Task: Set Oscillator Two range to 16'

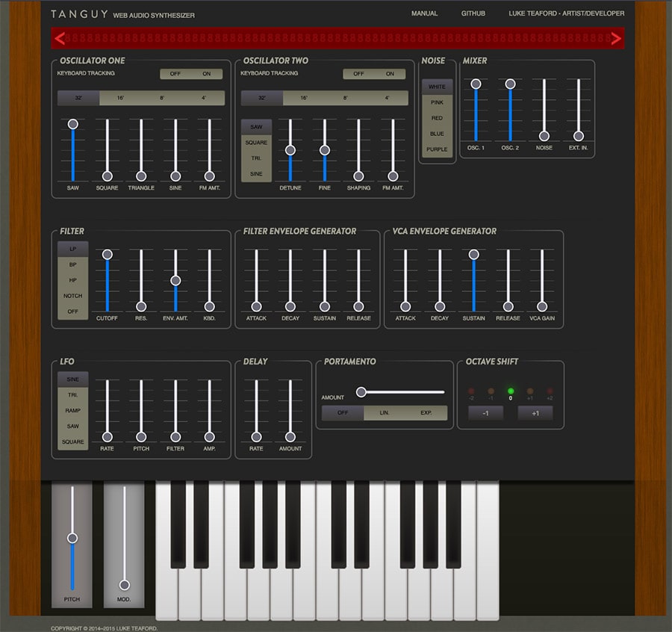Action: tap(304, 98)
